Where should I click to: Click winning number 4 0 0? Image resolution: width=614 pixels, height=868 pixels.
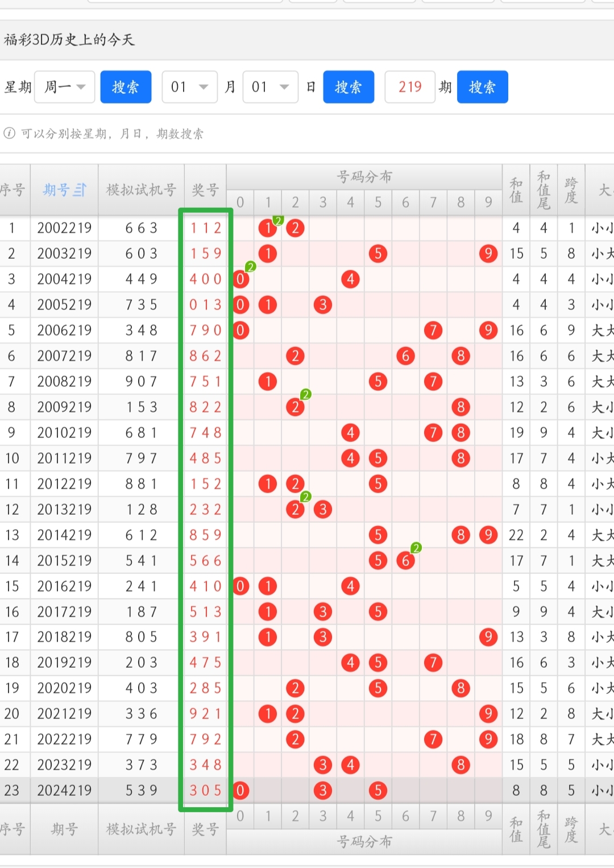(205, 279)
